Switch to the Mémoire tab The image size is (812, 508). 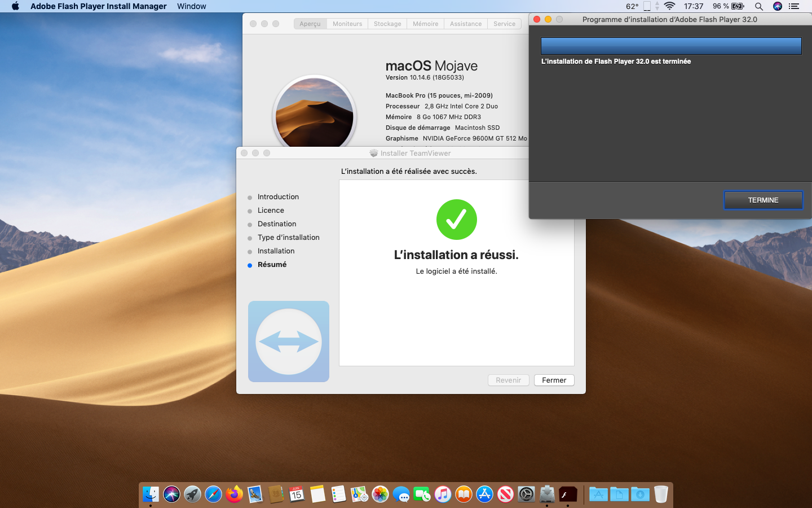point(425,24)
